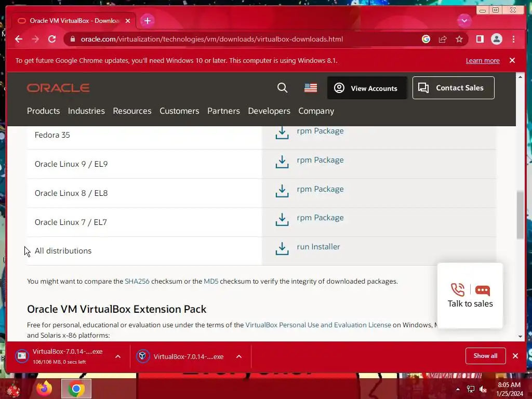
Task: Click the address bar URL
Action: [x=212, y=39]
